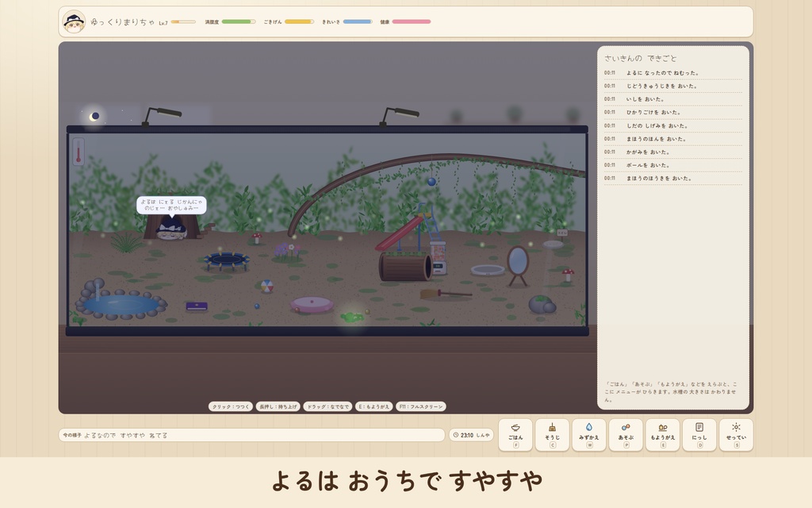Open the ごはん feeding menu

pos(515,435)
